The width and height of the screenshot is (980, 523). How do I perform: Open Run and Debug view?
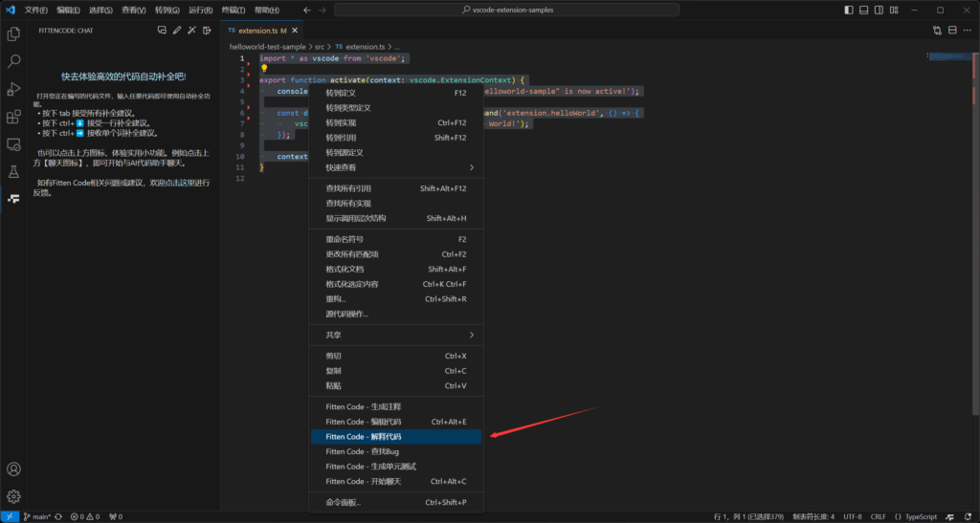[x=13, y=89]
